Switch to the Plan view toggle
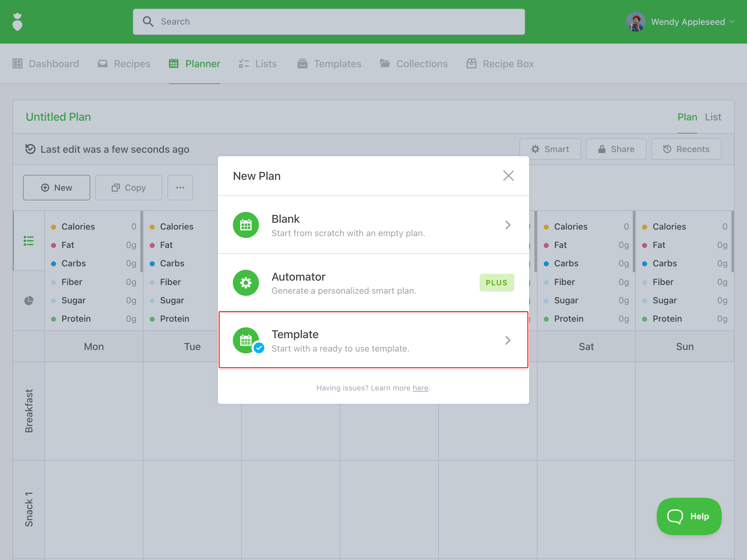 [687, 117]
